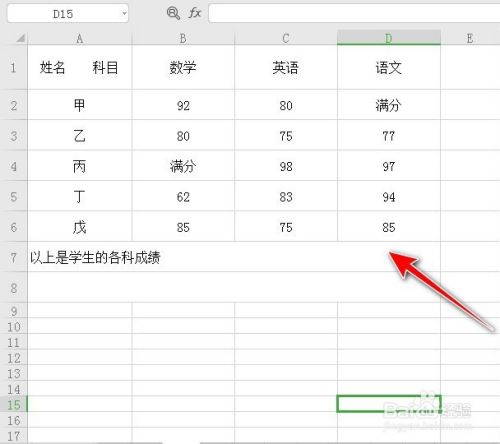
Task: Select row 15 header
Action: coord(14,404)
